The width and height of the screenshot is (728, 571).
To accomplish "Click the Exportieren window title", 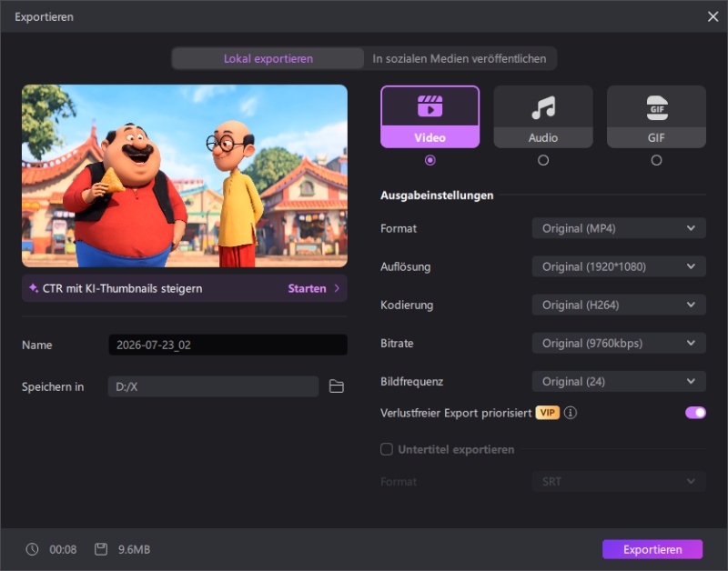I will pos(44,16).
